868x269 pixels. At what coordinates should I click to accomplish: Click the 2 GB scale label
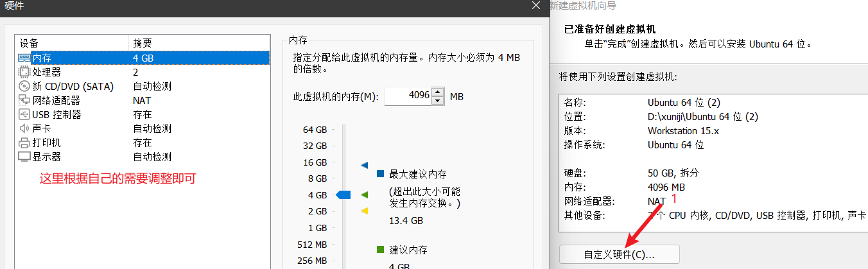coord(318,211)
